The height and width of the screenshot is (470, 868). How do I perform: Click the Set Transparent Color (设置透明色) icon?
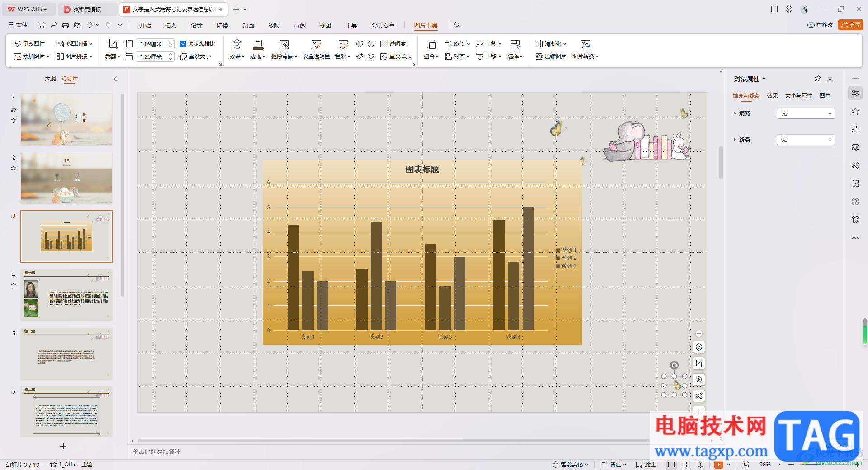(316, 44)
